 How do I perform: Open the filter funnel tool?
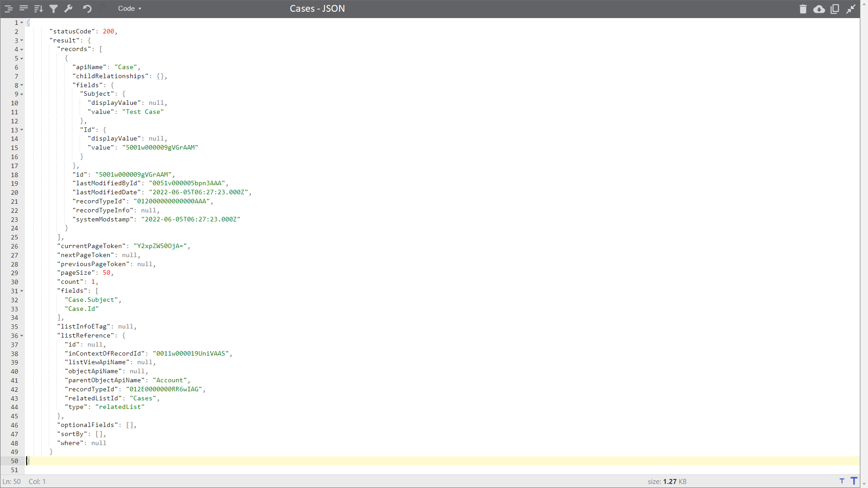point(53,9)
